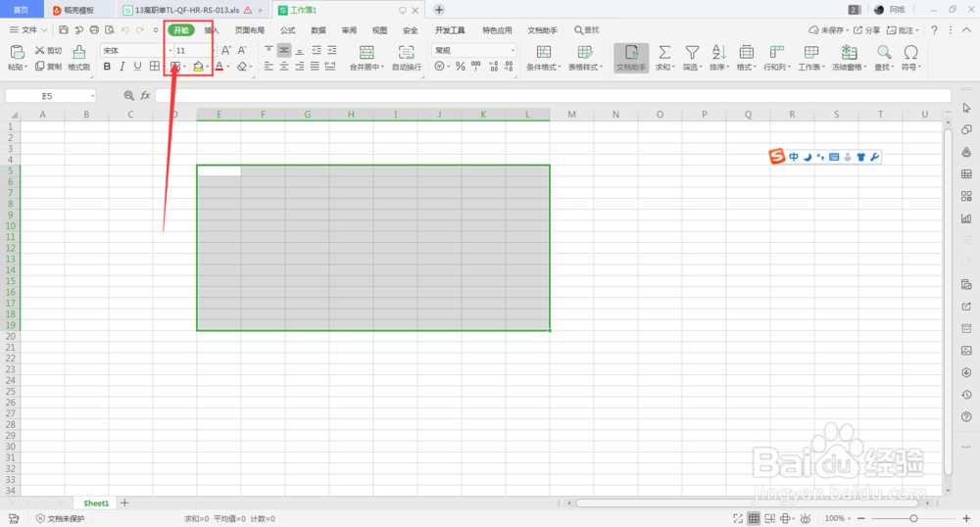Open the File (文件) menu
This screenshot has height=527, width=980.
(x=28, y=30)
